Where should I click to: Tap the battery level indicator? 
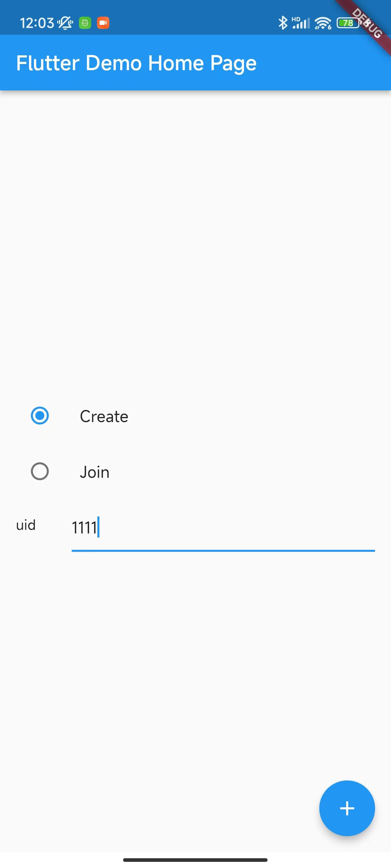pyautogui.click(x=349, y=23)
